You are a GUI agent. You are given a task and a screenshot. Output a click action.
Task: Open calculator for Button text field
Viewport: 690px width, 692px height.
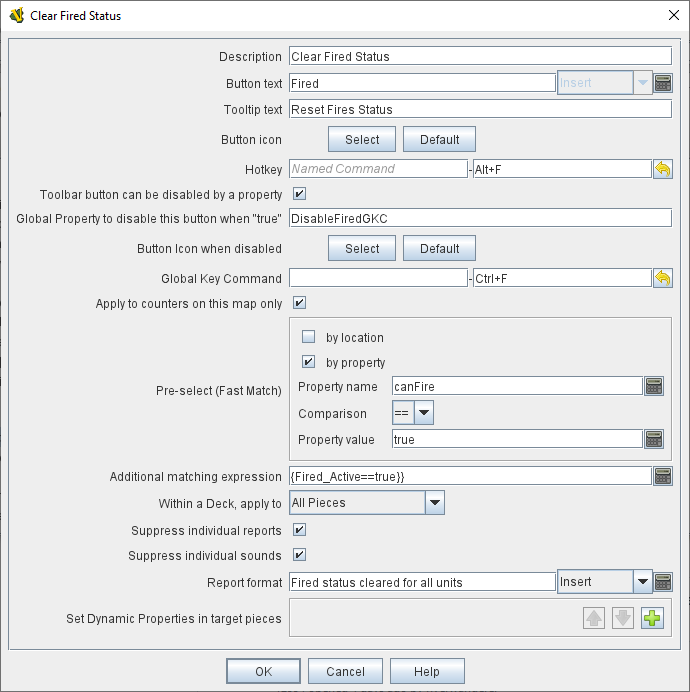tap(662, 83)
